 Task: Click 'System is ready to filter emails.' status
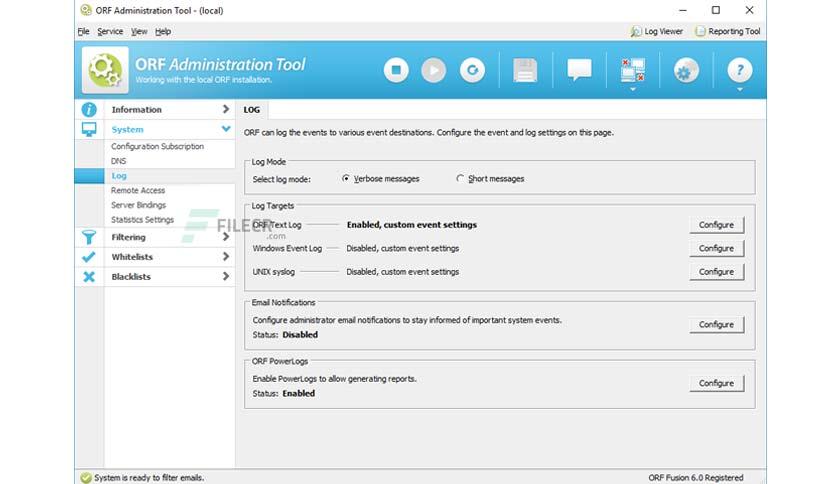(x=149, y=478)
